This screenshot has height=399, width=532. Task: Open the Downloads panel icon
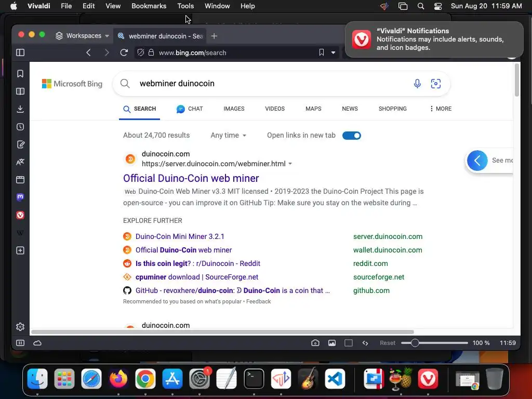(x=20, y=109)
